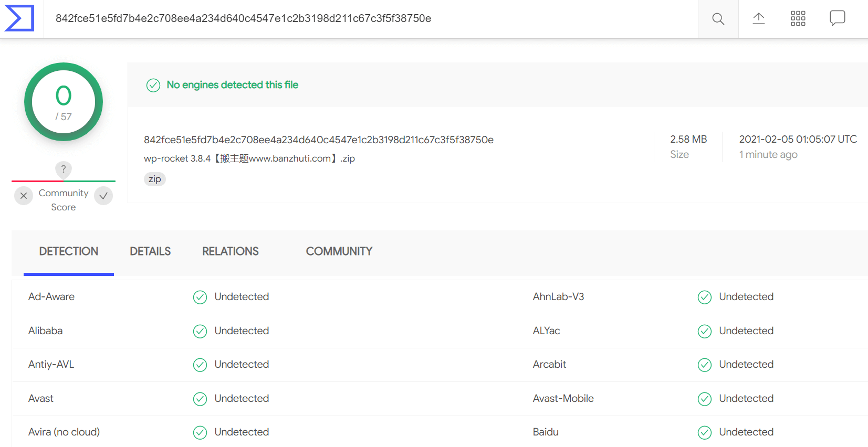Click the AhnLab-V3 undetected check icon
Viewport: 868px width, 447px height.
point(705,297)
